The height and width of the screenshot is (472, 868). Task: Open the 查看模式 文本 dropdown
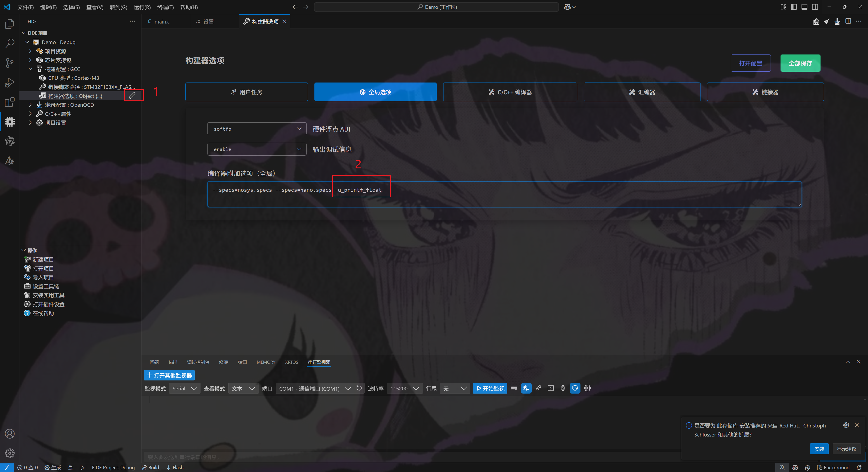[x=243, y=388]
